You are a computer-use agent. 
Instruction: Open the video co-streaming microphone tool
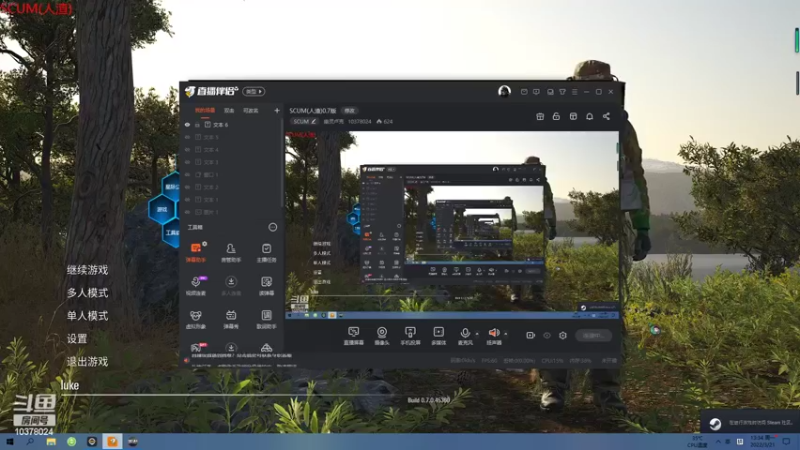195,286
